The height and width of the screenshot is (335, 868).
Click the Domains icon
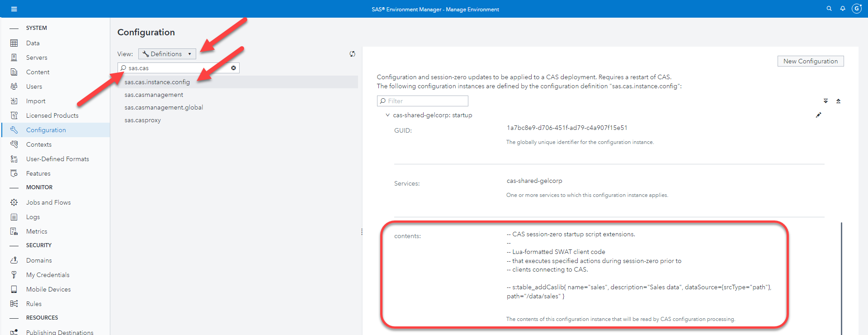pyautogui.click(x=14, y=260)
